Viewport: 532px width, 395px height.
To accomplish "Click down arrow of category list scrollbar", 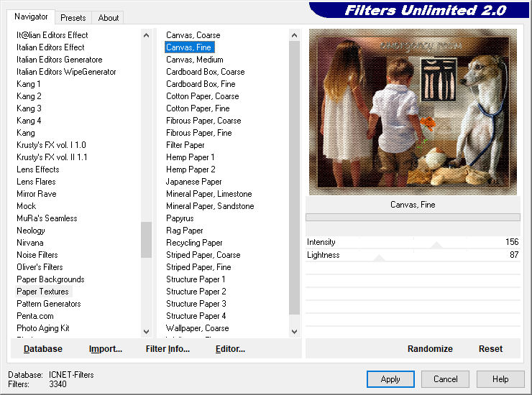I will point(146,332).
